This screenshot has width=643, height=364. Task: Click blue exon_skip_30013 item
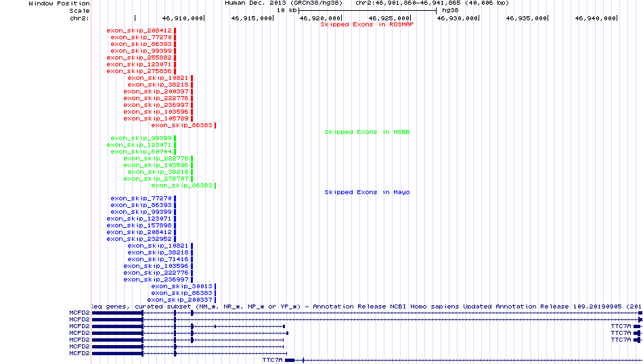pos(181,286)
